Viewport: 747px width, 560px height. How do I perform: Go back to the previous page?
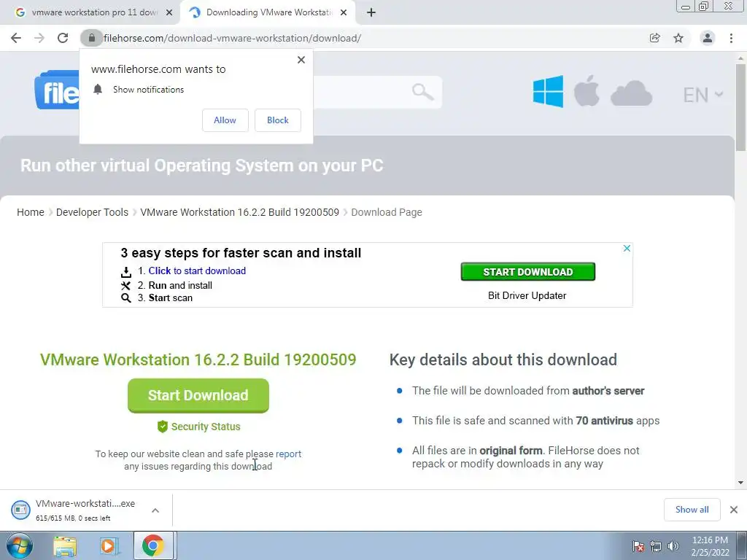[x=16, y=38]
